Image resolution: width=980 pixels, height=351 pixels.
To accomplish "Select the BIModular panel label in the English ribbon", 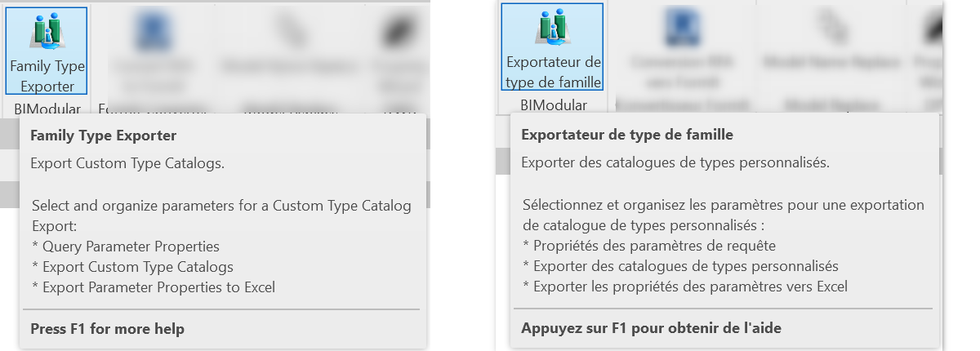I will (47, 108).
